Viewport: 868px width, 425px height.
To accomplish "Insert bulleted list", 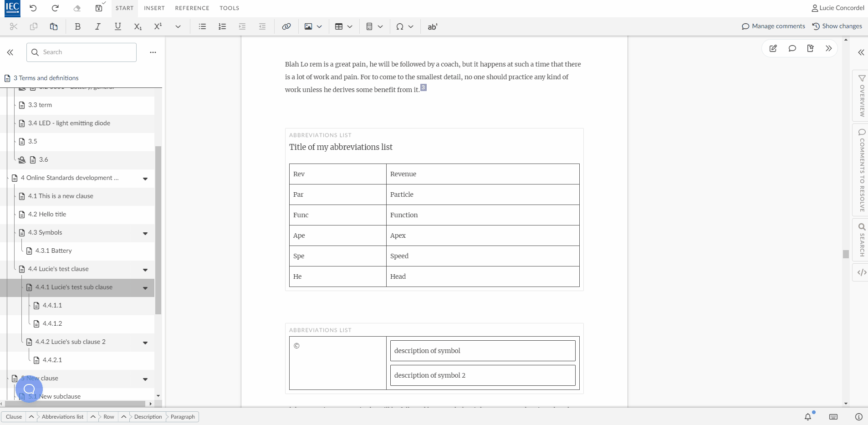I will point(202,26).
